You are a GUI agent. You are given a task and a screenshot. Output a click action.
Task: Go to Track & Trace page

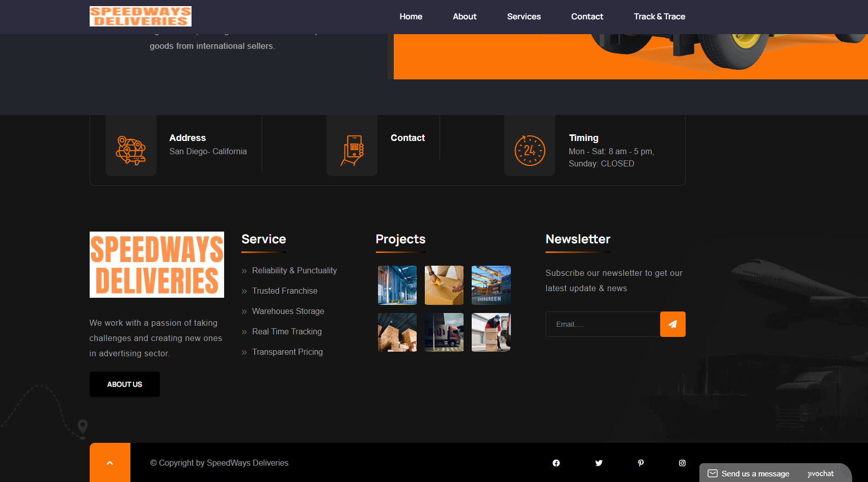point(659,16)
